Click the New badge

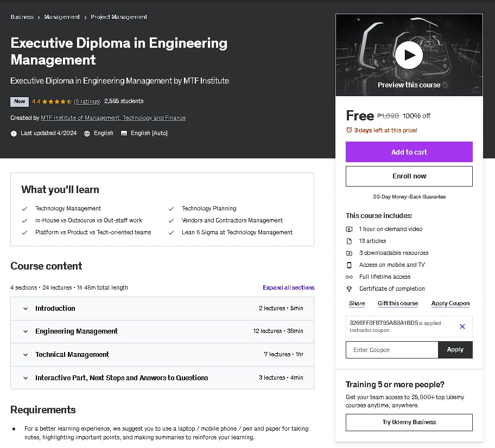point(20,101)
